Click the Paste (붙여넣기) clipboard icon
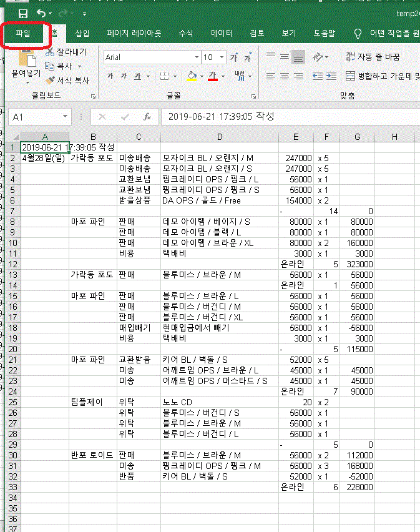420x532 pixels. 26,61
